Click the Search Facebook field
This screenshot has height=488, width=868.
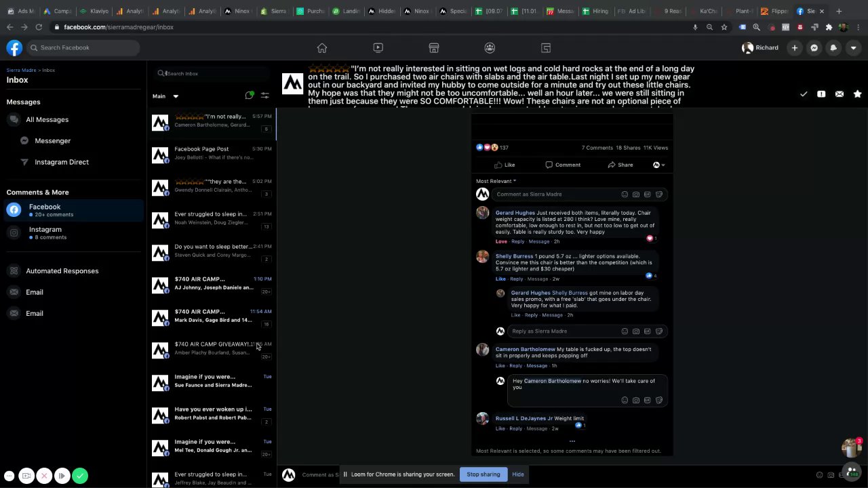tap(83, 47)
